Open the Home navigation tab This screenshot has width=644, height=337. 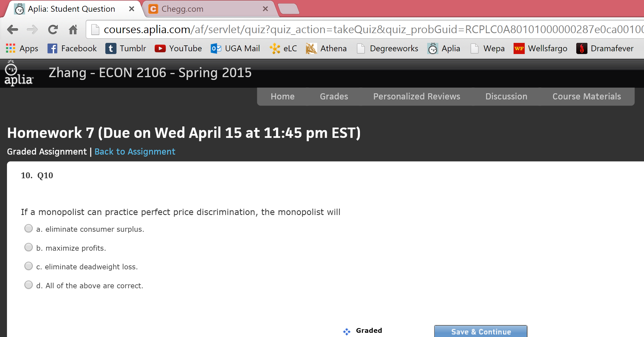click(282, 96)
